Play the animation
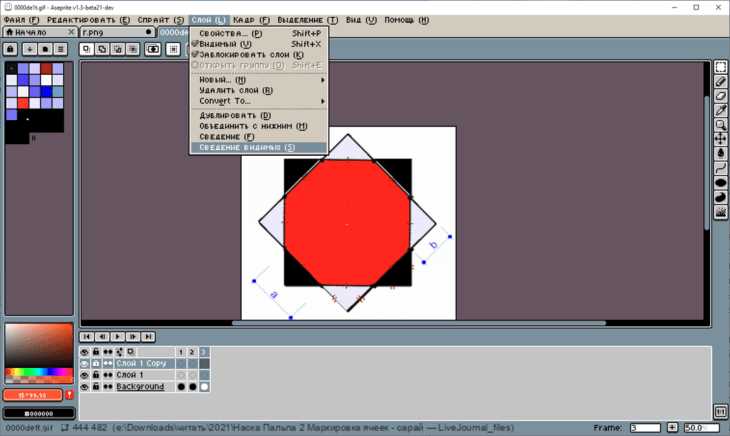730x436 pixels. (118, 336)
